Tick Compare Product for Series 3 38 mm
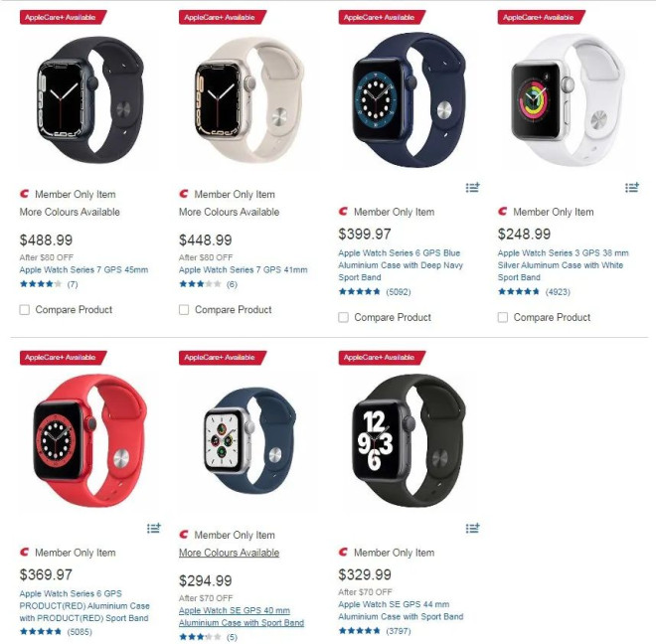This screenshot has height=644, width=656. coord(503,317)
